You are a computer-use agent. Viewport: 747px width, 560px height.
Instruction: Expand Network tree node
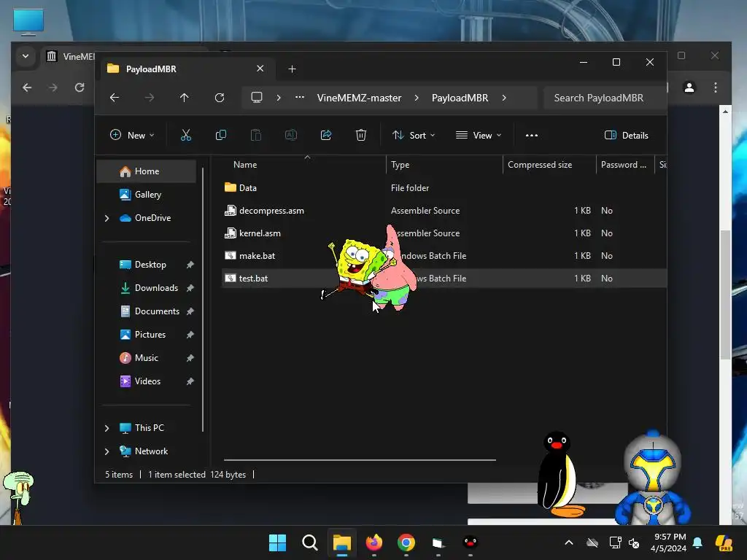(107, 451)
